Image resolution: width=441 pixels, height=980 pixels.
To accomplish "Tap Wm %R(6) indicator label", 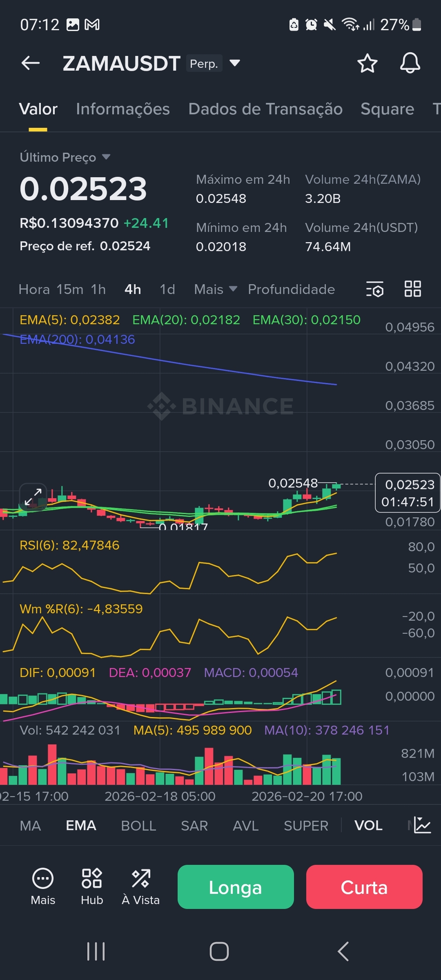I will pos(81,609).
